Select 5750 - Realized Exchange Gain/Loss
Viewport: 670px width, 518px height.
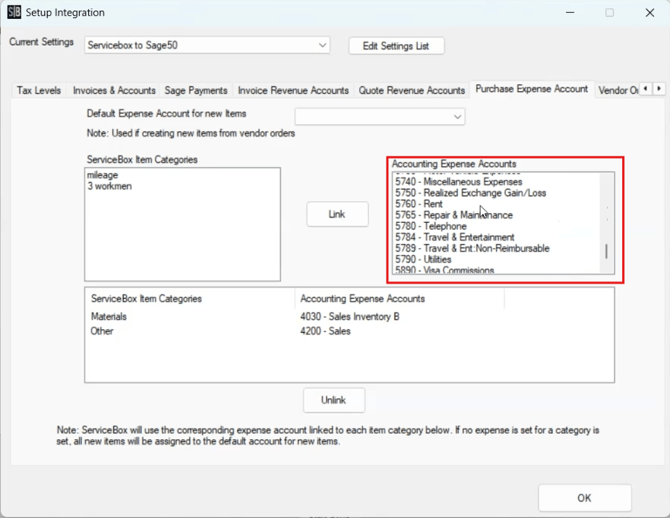tap(470, 193)
